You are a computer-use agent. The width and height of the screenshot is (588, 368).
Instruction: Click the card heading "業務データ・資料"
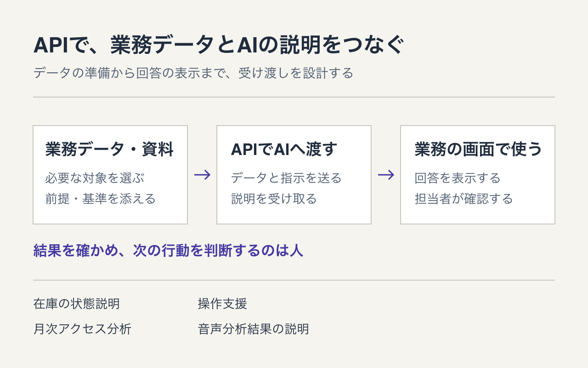pyautogui.click(x=109, y=149)
